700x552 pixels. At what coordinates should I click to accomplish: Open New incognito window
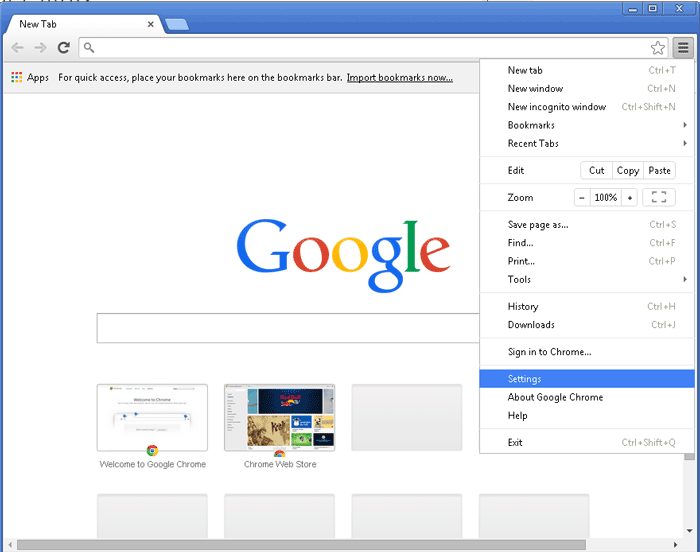(x=587, y=107)
